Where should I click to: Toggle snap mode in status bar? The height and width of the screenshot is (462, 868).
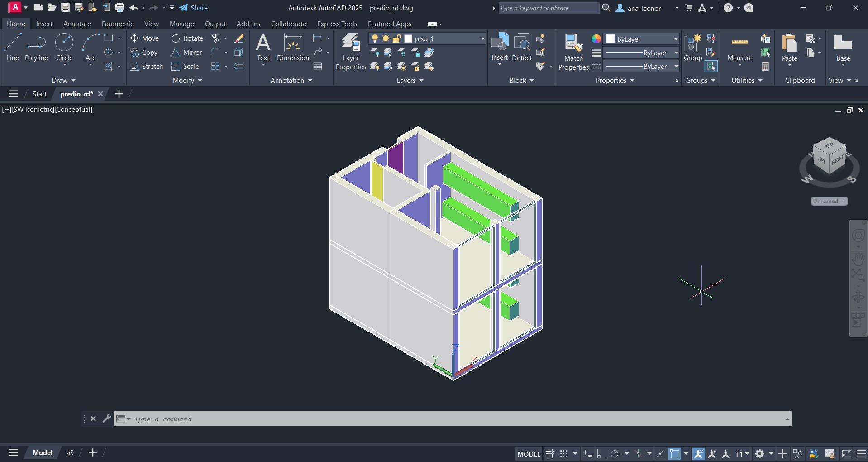pos(563,453)
